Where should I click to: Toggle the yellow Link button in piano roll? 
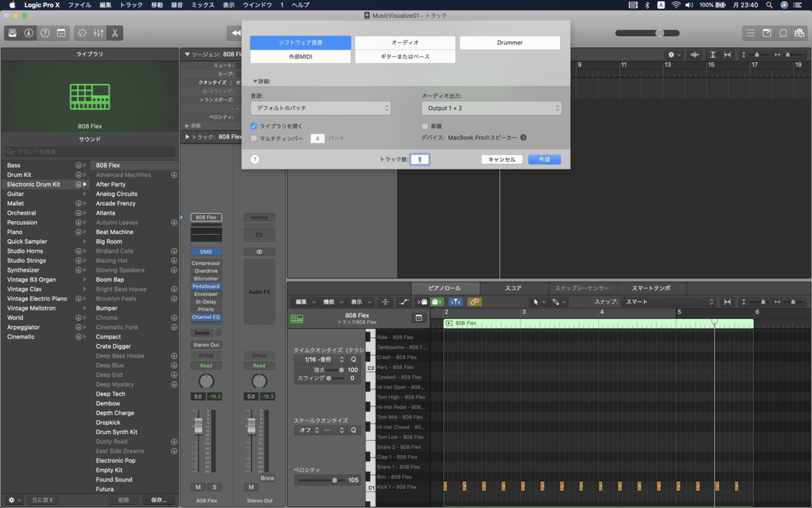point(474,302)
